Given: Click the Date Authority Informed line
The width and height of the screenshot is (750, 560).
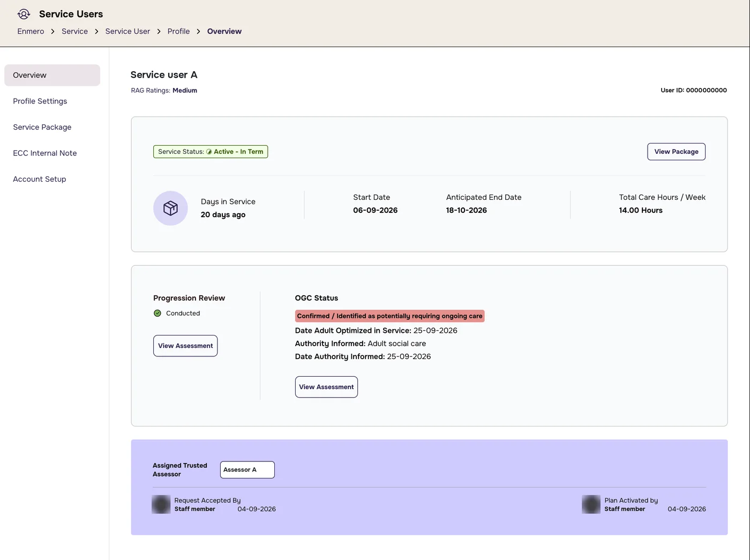Looking at the screenshot, I should pos(363,356).
